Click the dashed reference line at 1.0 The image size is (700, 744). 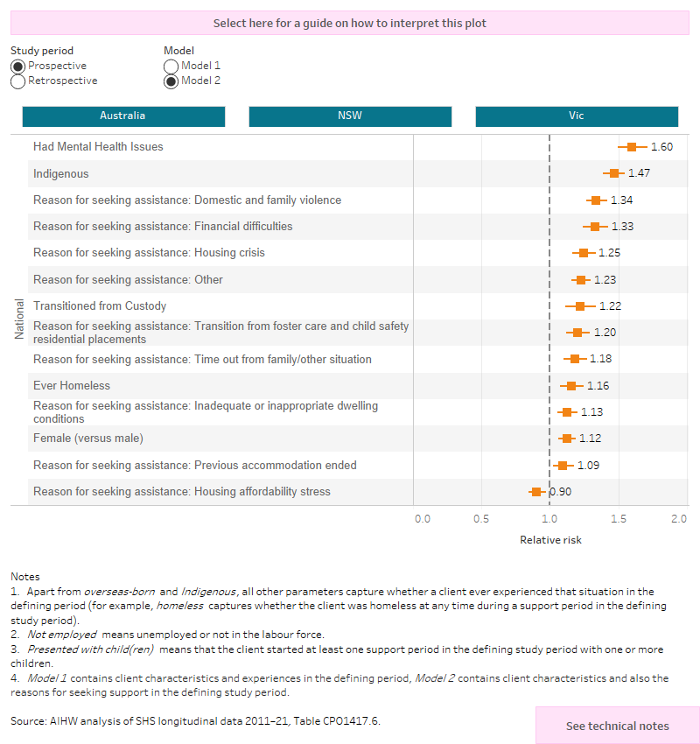click(549, 315)
